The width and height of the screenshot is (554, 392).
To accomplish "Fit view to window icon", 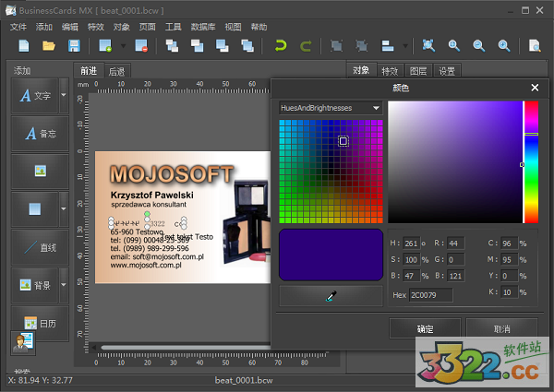I will (428, 46).
